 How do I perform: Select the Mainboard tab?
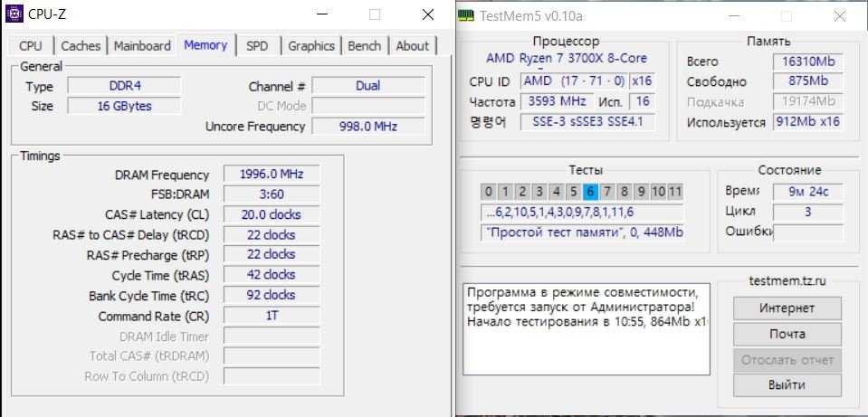[142, 46]
